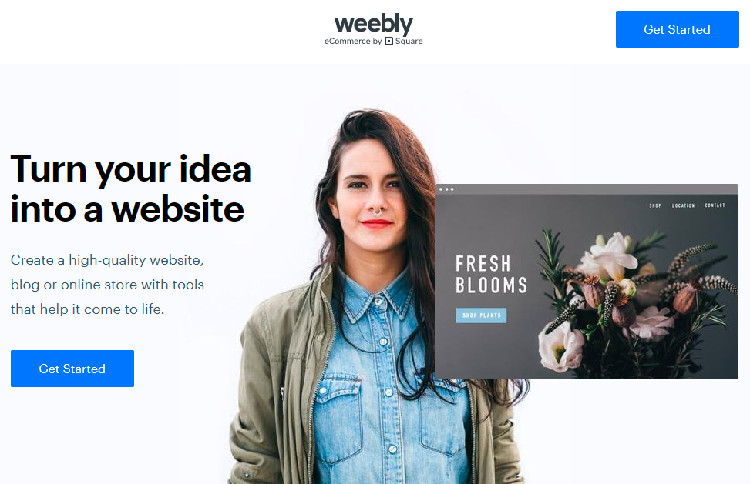Click the Create a high-quality website paragraph
750x484 pixels.
click(107, 285)
